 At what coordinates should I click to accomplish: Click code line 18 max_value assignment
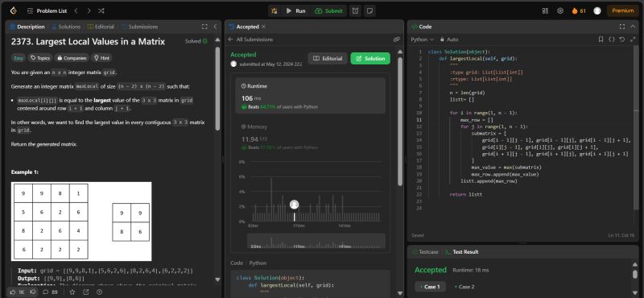pyautogui.click(x=506, y=168)
